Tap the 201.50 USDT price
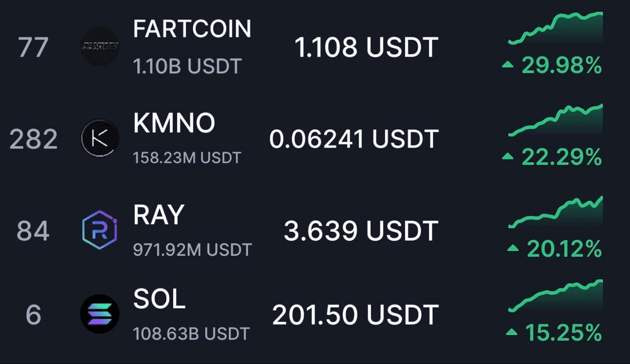The image size is (630, 364). (x=355, y=315)
